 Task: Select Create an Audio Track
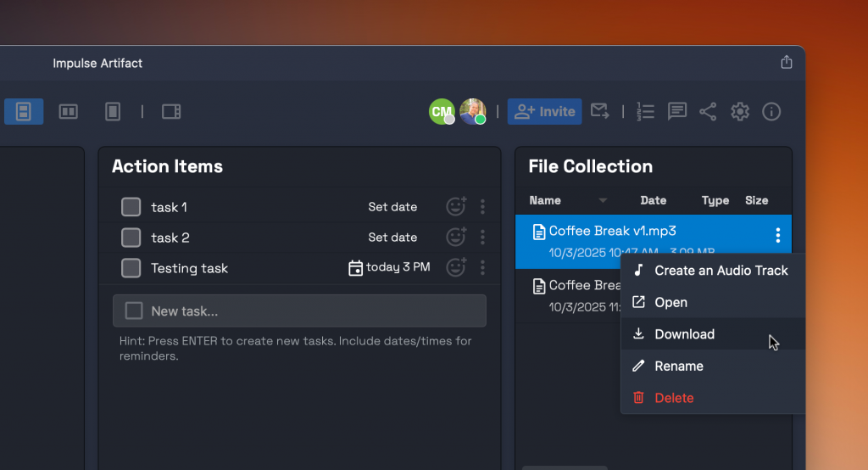coord(721,271)
